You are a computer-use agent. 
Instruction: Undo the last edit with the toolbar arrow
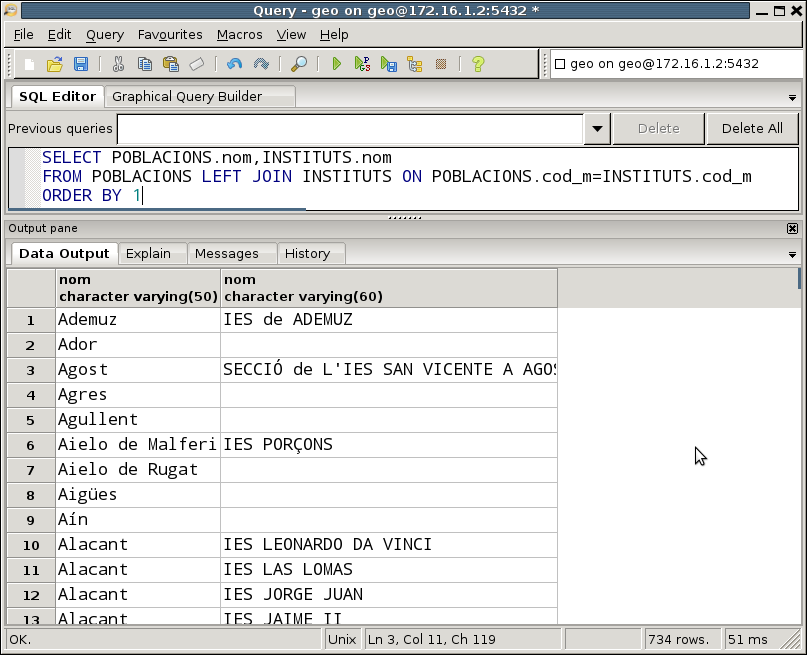pyautogui.click(x=234, y=64)
